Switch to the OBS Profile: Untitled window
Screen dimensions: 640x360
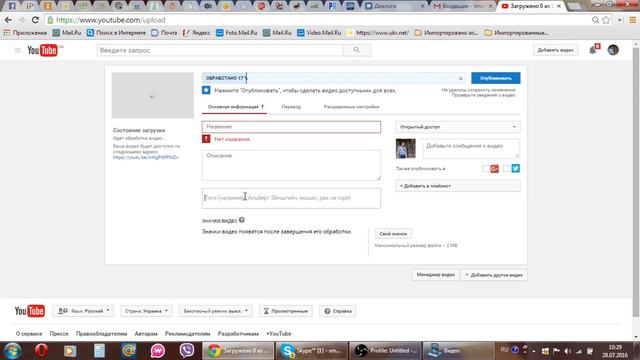click(385, 351)
